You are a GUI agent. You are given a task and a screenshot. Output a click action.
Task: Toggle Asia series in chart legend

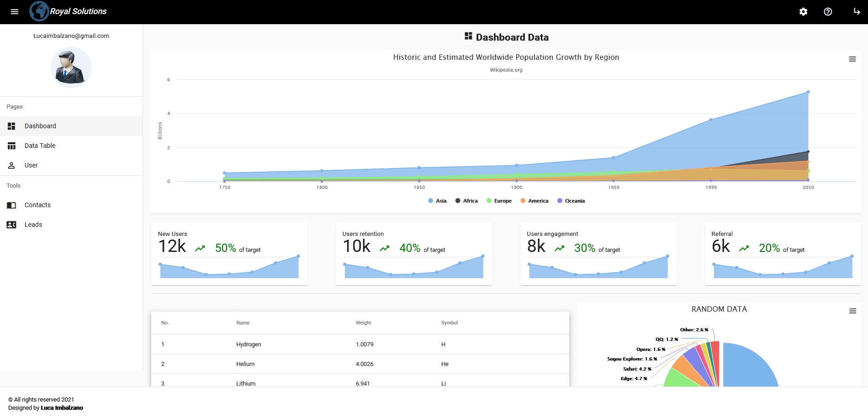(437, 201)
